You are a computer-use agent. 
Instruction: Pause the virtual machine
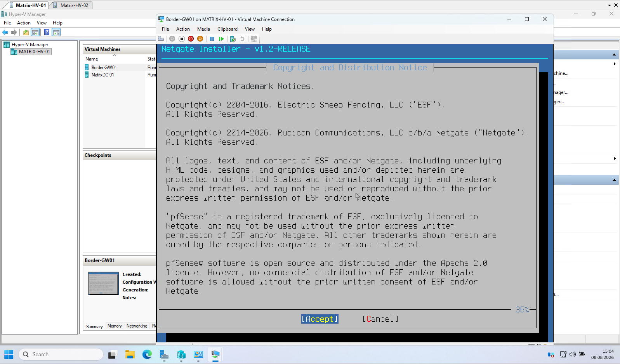[x=212, y=39]
